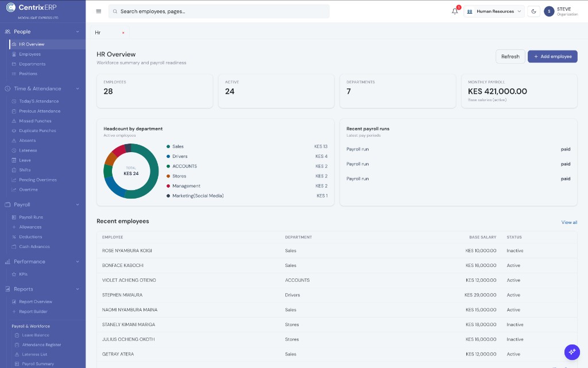
Task: Click the Active 24 summary card
Action: (276, 91)
